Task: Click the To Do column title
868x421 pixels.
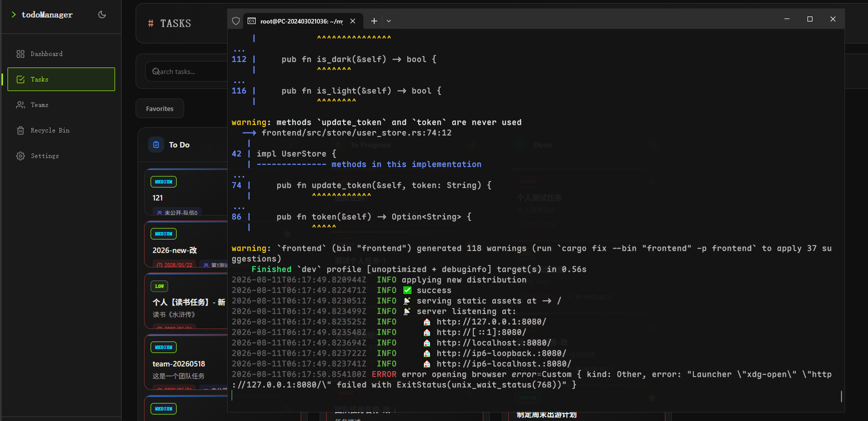Action: tap(179, 145)
